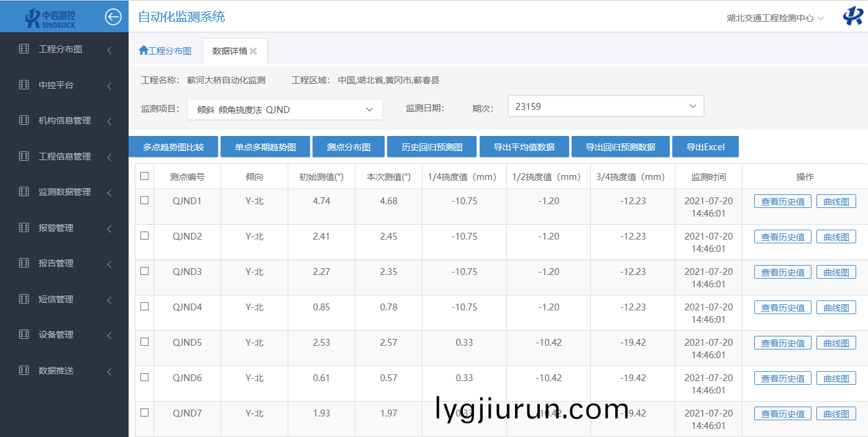868x437 pixels.
Task: Expand the 监测数据管理 sidebar menu
Action: tap(65, 192)
